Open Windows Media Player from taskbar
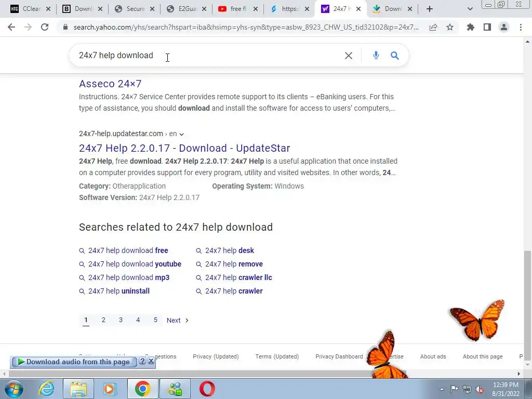 (109, 389)
